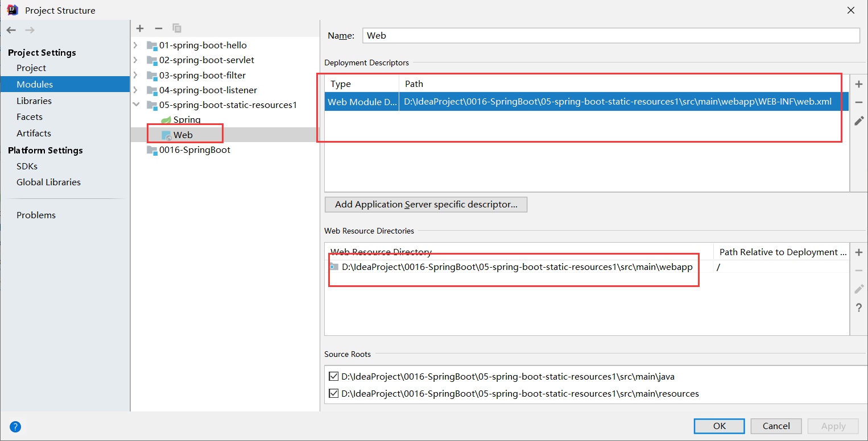Select the 05-spring-boot-static-resources1 module
Image resolution: width=868 pixels, height=441 pixels.
pos(228,105)
